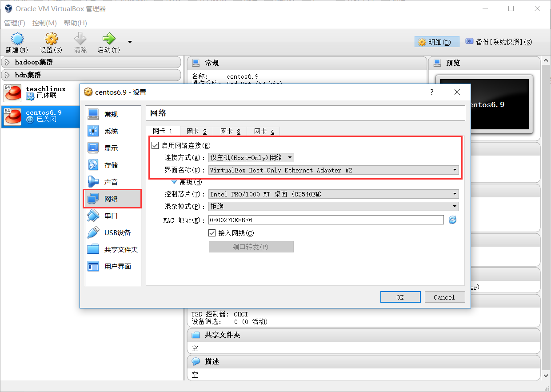
Task: Click 描述 (Description) section header
Action: pyautogui.click(x=363, y=361)
